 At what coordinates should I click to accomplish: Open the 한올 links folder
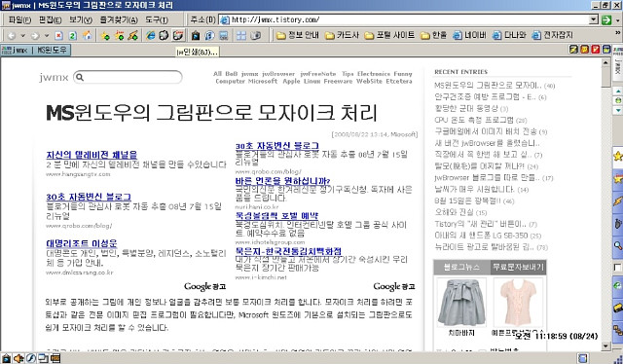pos(433,35)
